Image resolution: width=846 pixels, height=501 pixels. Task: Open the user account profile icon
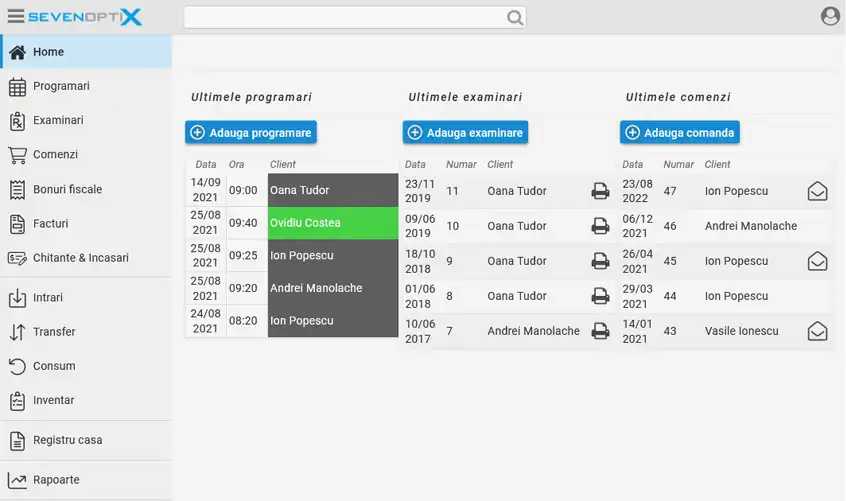click(x=830, y=16)
